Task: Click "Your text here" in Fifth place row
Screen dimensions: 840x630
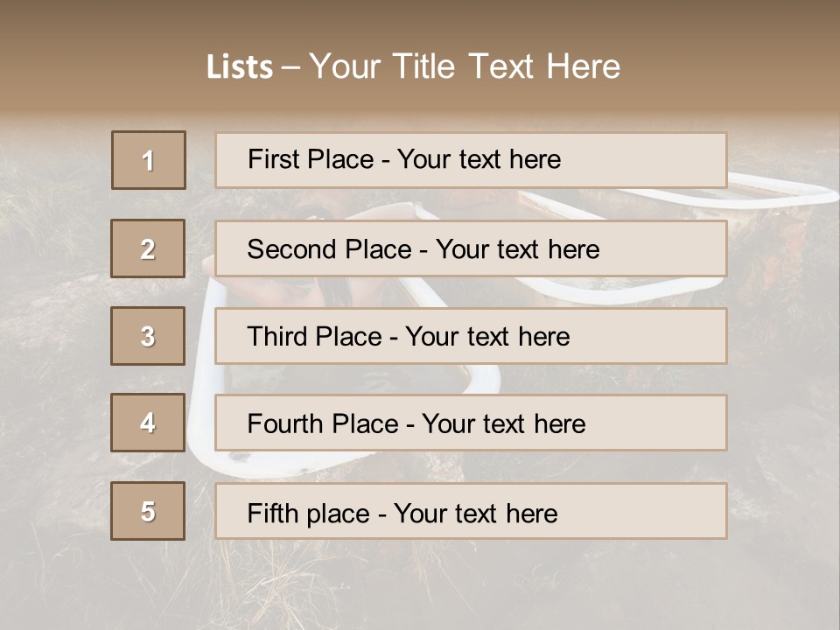Action: pos(476,513)
